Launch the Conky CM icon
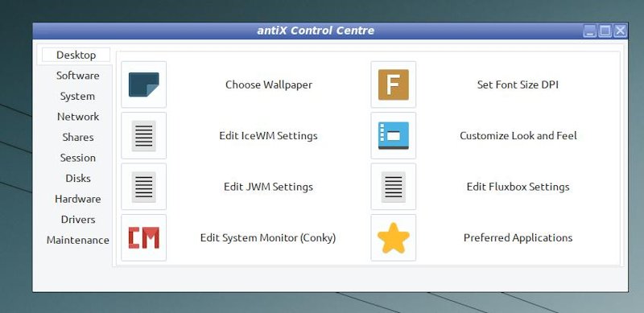This screenshot has width=644, height=313. 144,237
